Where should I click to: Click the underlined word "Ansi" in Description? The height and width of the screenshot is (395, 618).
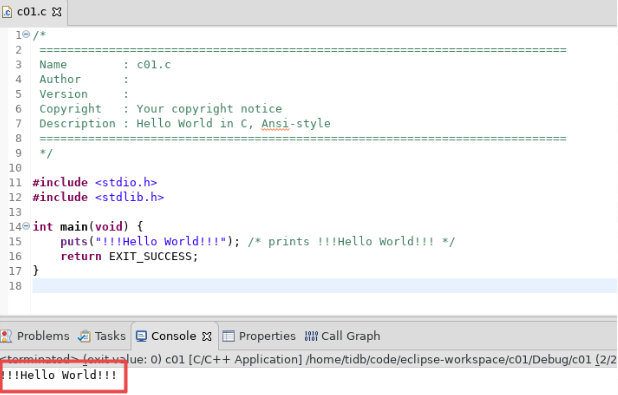pyautogui.click(x=275, y=123)
